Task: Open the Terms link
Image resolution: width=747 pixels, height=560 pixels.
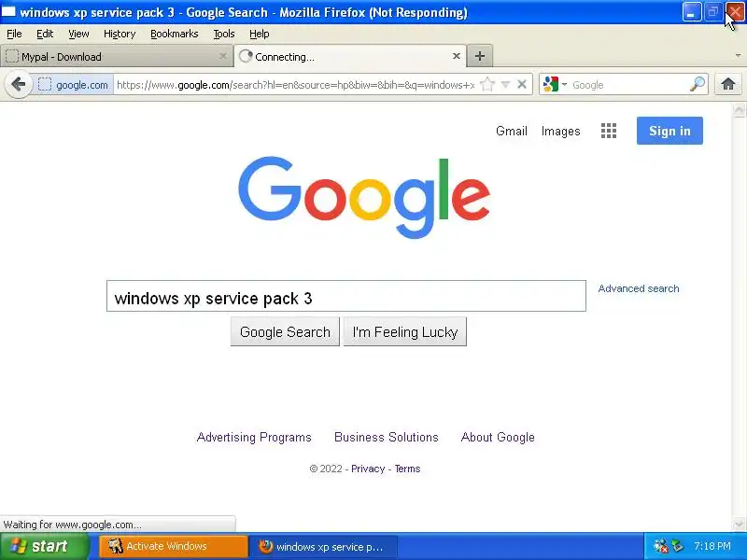Action: click(407, 469)
